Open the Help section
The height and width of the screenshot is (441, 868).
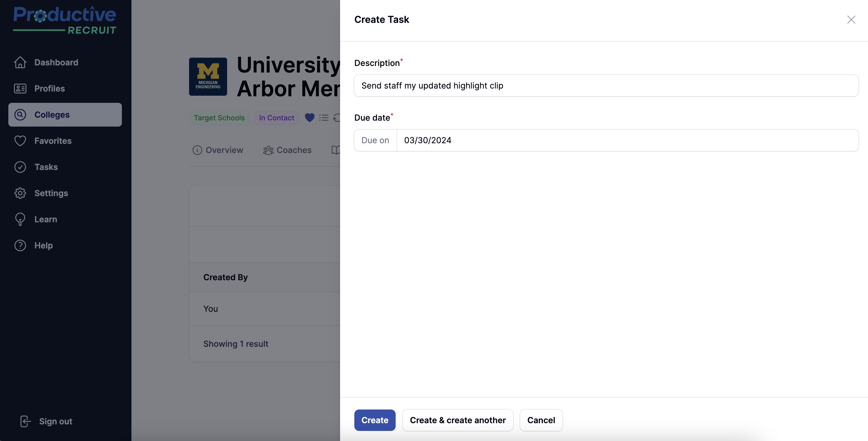click(x=65, y=245)
